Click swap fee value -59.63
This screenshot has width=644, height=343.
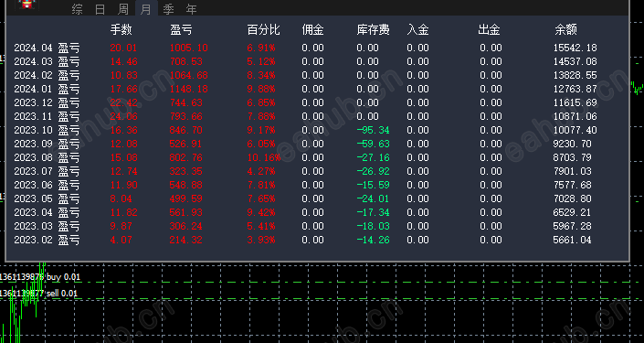373,144
